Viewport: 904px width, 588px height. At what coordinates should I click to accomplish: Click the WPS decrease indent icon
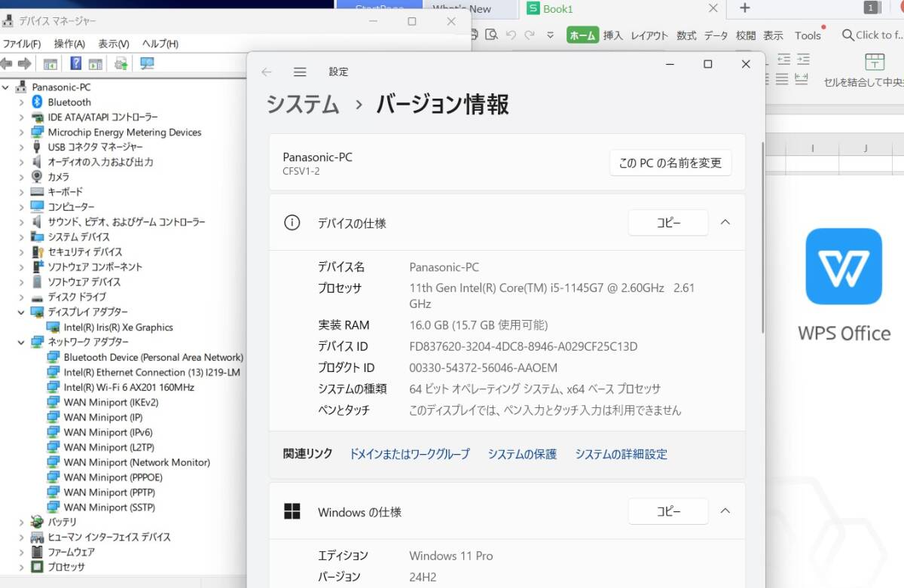784,58
